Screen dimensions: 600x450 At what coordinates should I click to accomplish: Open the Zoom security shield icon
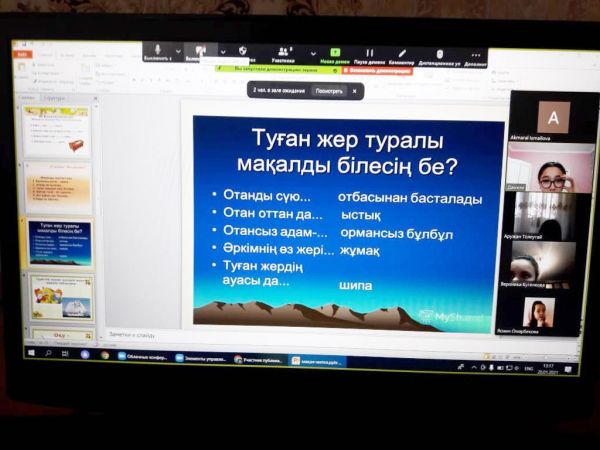[x=243, y=51]
